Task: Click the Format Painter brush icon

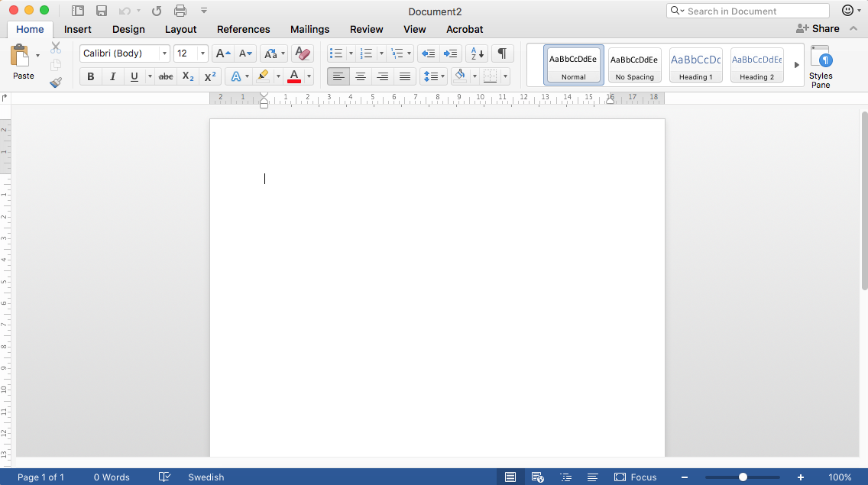Action: pyautogui.click(x=56, y=82)
